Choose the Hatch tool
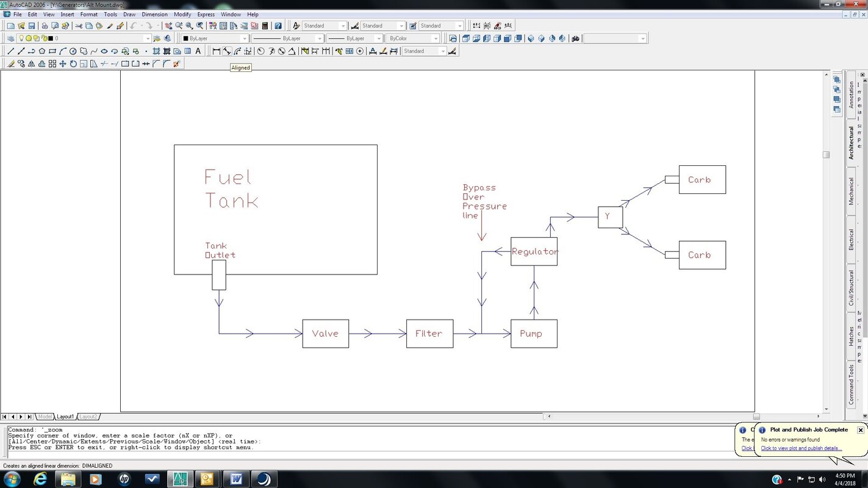The width and height of the screenshot is (868, 488). click(157, 51)
